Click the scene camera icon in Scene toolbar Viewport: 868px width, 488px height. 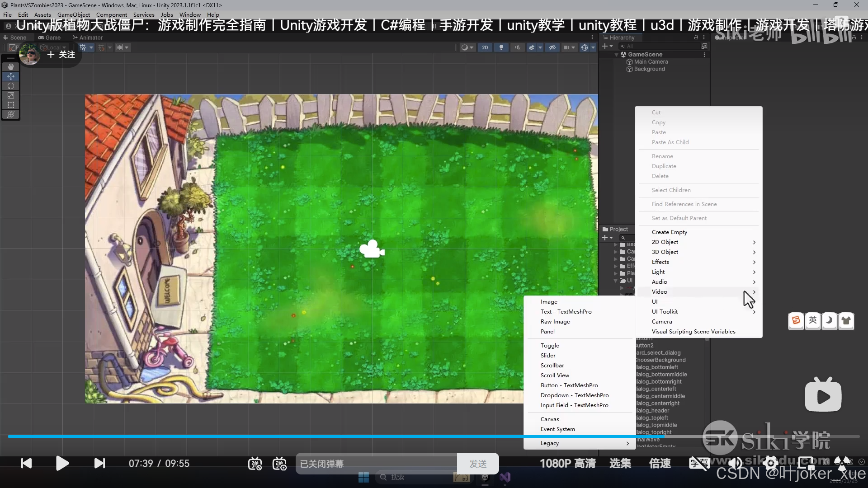coord(566,47)
